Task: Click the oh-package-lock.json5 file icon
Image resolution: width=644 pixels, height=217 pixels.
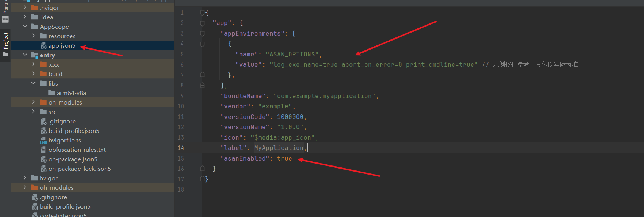Action: pos(44,169)
